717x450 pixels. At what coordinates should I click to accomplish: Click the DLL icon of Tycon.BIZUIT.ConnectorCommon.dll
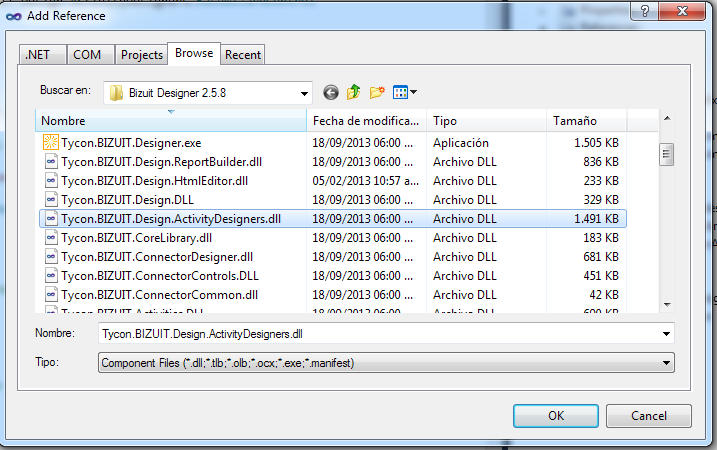click(x=51, y=295)
